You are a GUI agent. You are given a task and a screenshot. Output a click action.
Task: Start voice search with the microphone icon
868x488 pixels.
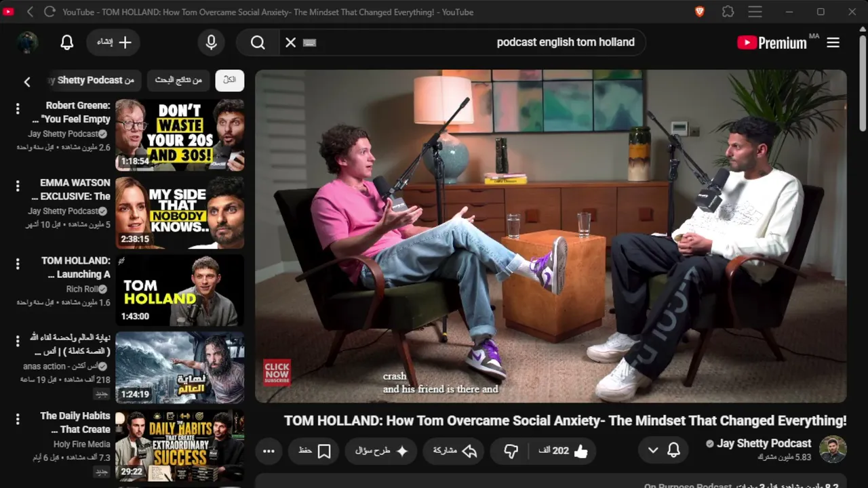click(x=212, y=43)
